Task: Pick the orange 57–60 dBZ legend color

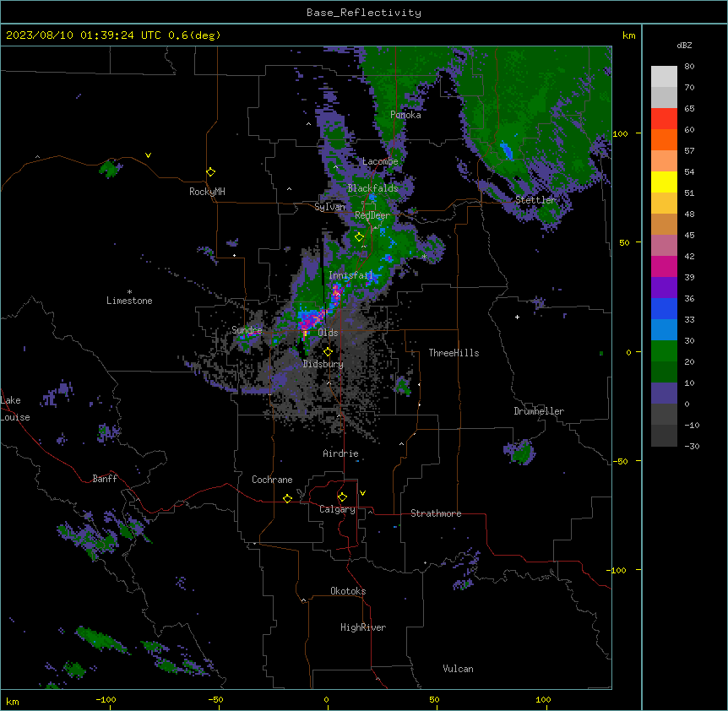Action: (x=664, y=139)
